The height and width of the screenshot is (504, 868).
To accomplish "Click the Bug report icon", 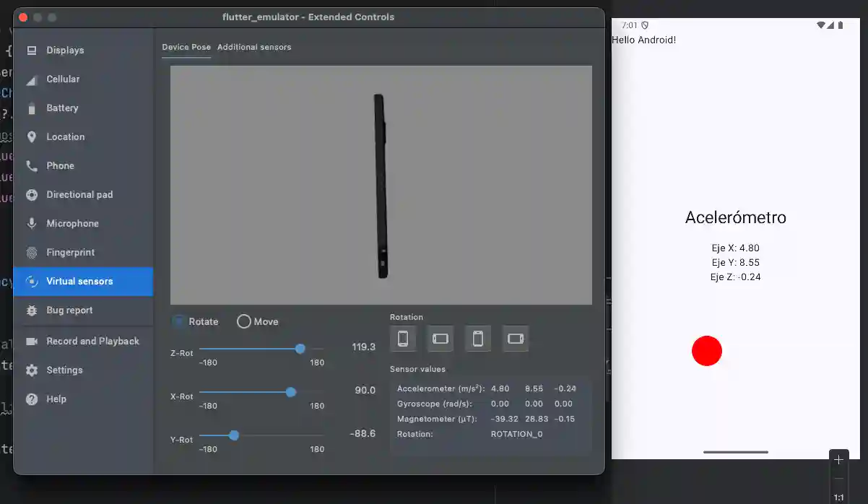I will click(32, 310).
